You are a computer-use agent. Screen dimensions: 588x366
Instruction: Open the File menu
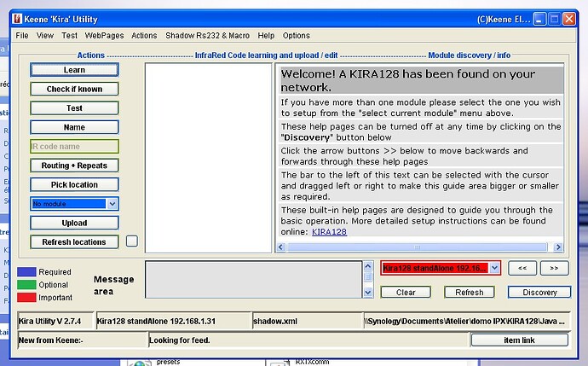pos(22,35)
